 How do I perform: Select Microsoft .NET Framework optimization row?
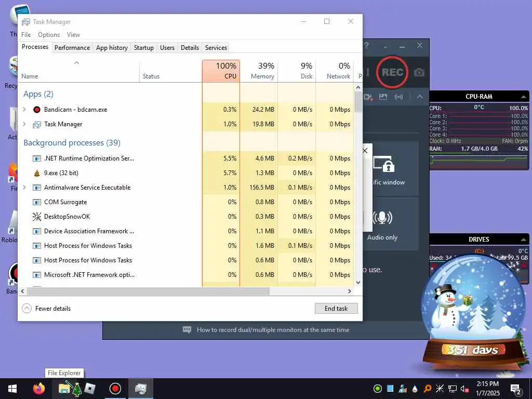pyautogui.click(x=186, y=275)
